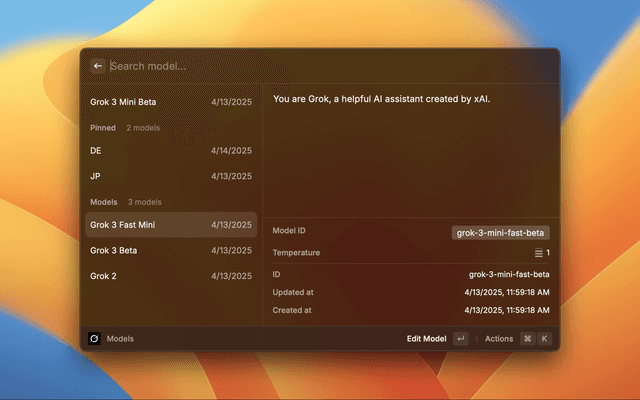Select the Grok 3 Mini Beta model
This screenshot has height=400, width=640.
click(170, 102)
